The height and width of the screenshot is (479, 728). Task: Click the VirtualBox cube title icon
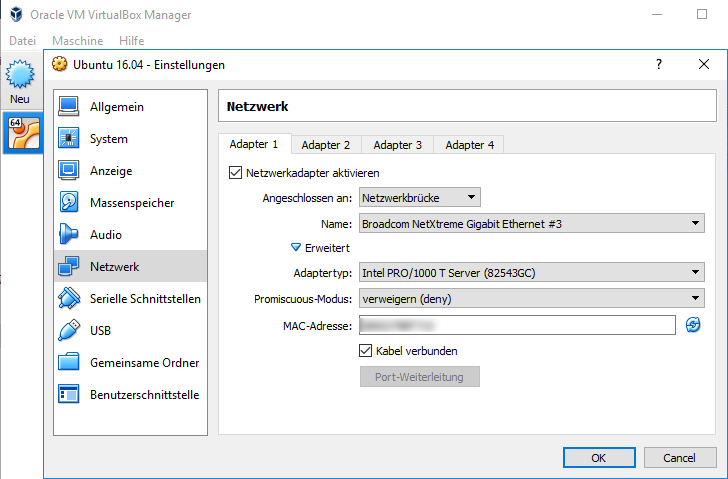16,14
